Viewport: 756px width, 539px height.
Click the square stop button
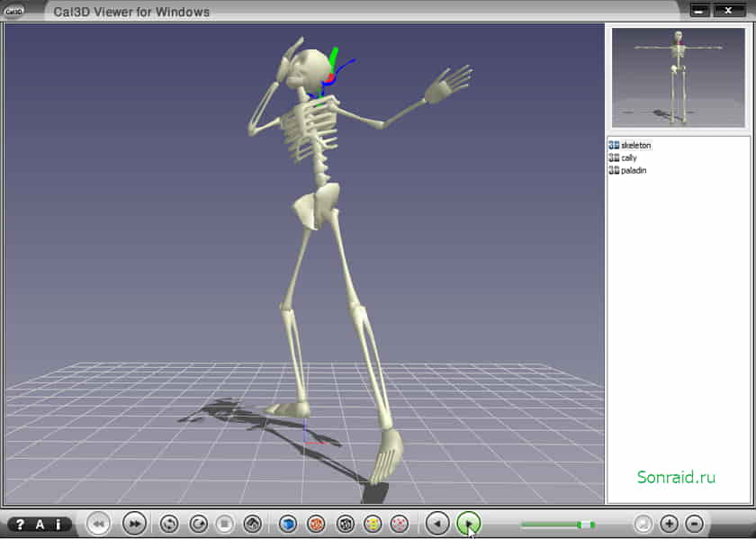225,524
